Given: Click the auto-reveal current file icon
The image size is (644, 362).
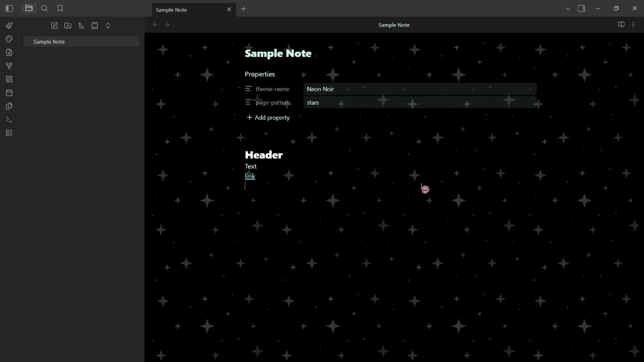Looking at the screenshot, I should [x=95, y=25].
